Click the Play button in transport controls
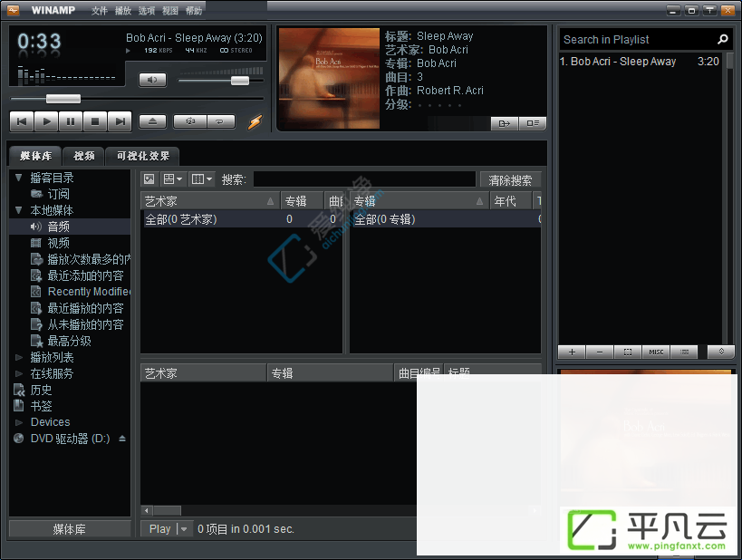The width and height of the screenshot is (742, 560). pyautogui.click(x=46, y=121)
